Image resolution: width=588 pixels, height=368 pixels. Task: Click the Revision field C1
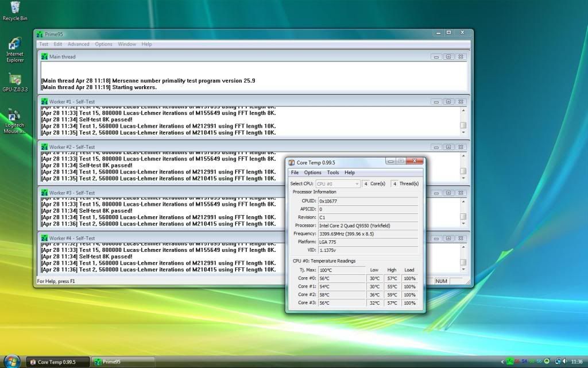[368, 218]
